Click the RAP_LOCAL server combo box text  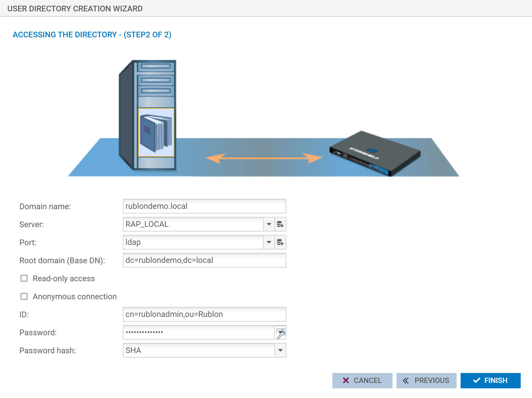[193, 224]
